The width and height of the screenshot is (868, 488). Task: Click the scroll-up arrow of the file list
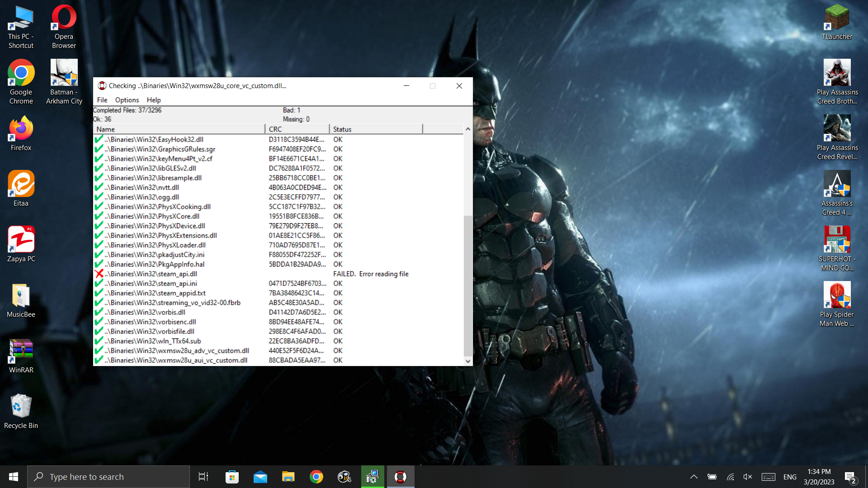point(468,129)
